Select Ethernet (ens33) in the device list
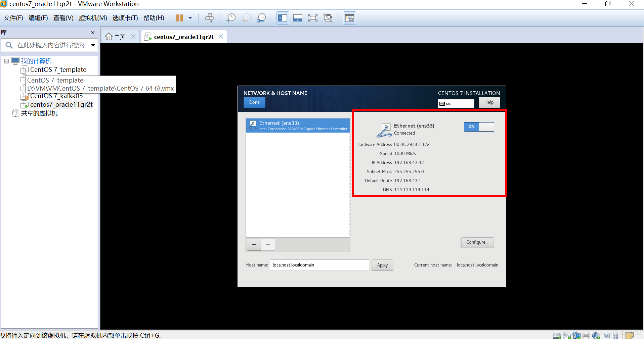 tap(298, 126)
